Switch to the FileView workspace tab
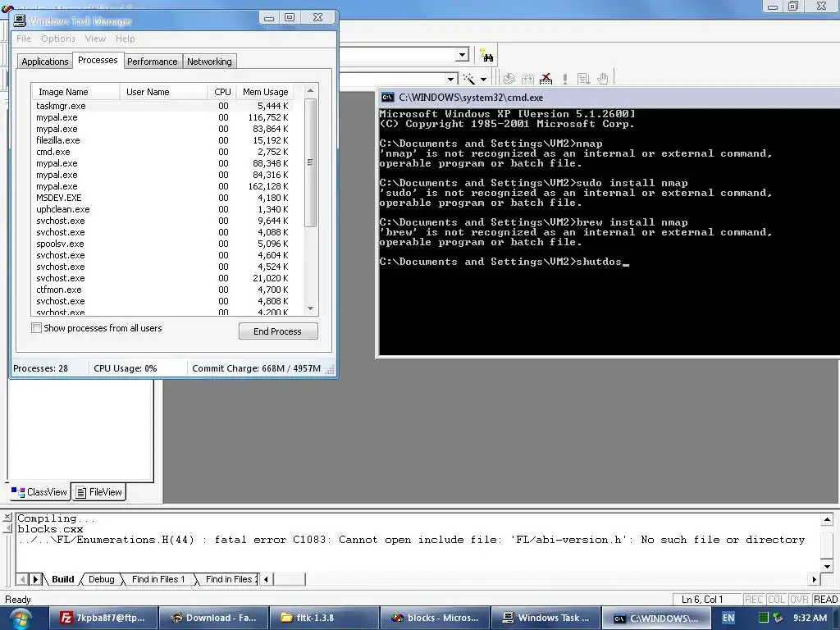 point(98,492)
